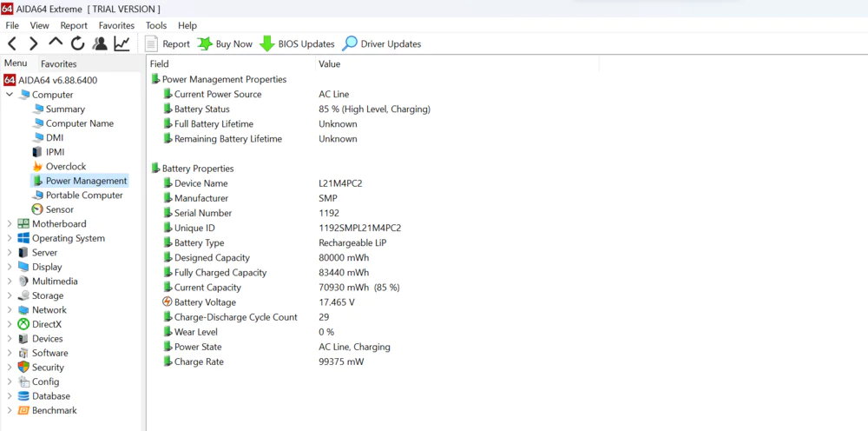The image size is (868, 431).
Task: Expand the Security tree node
Action: coord(10,368)
